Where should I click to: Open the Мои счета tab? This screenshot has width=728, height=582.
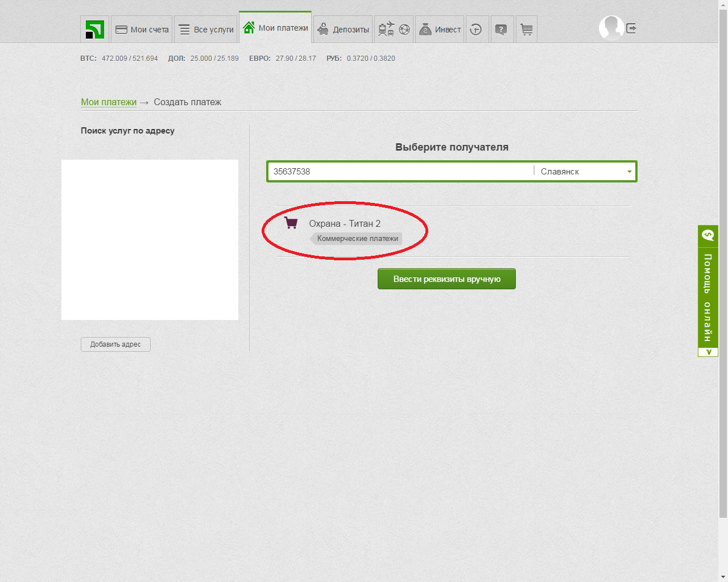(x=142, y=30)
